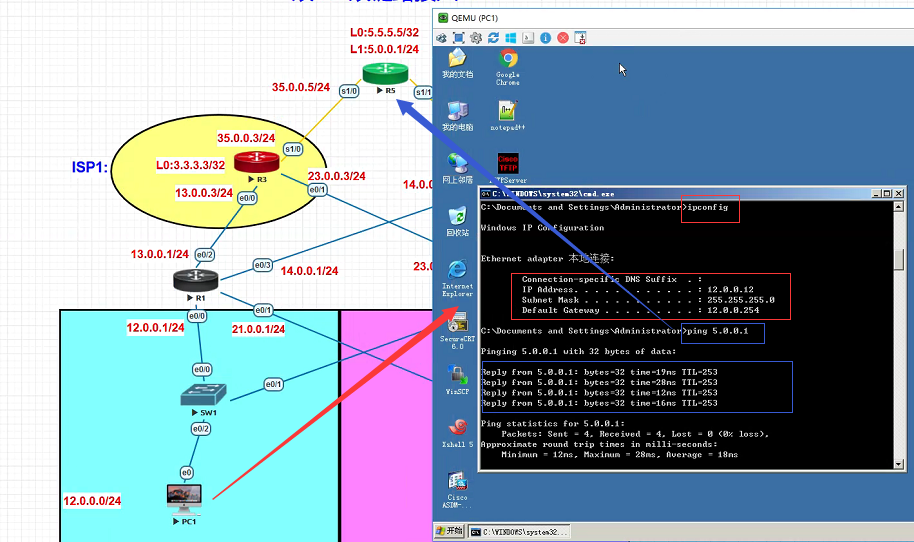The image size is (914, 542).
Task: Maximize the cmd.exe window
Action: click(x=887, y=193)
